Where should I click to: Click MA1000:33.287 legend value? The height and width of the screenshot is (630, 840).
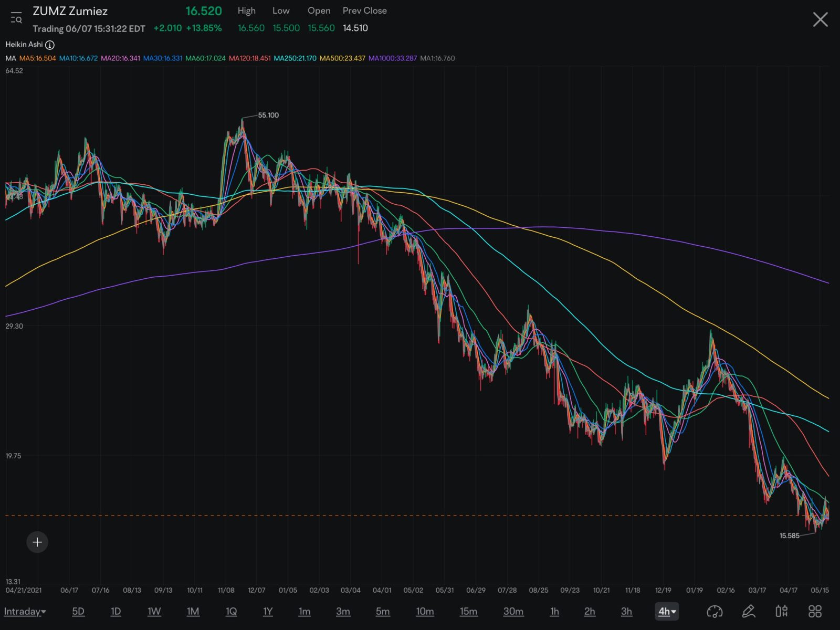(393, 58)
